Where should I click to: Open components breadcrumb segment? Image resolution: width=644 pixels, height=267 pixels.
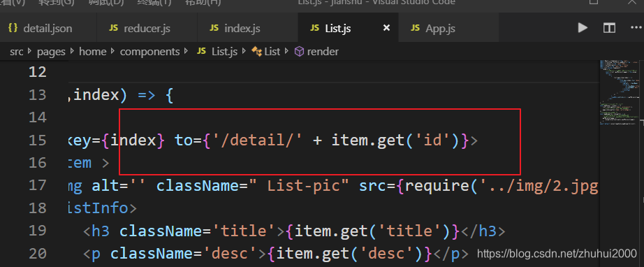click(x=149, y=52)
